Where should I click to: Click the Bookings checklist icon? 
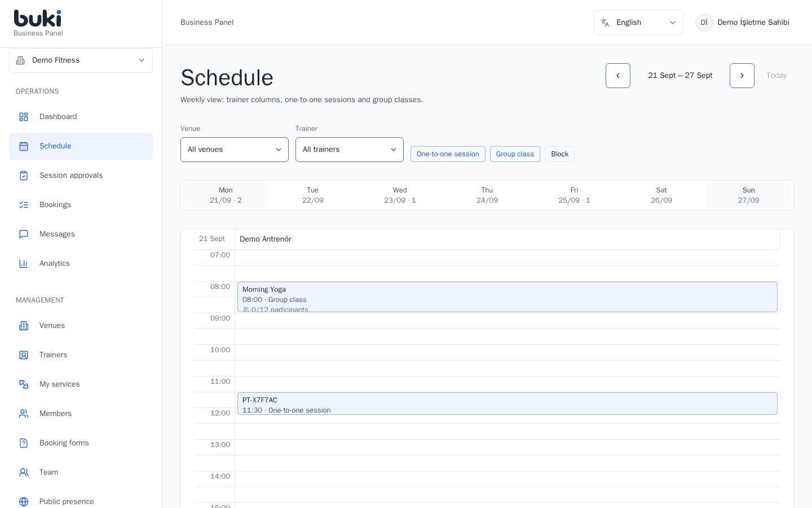[x=24, y=205]
